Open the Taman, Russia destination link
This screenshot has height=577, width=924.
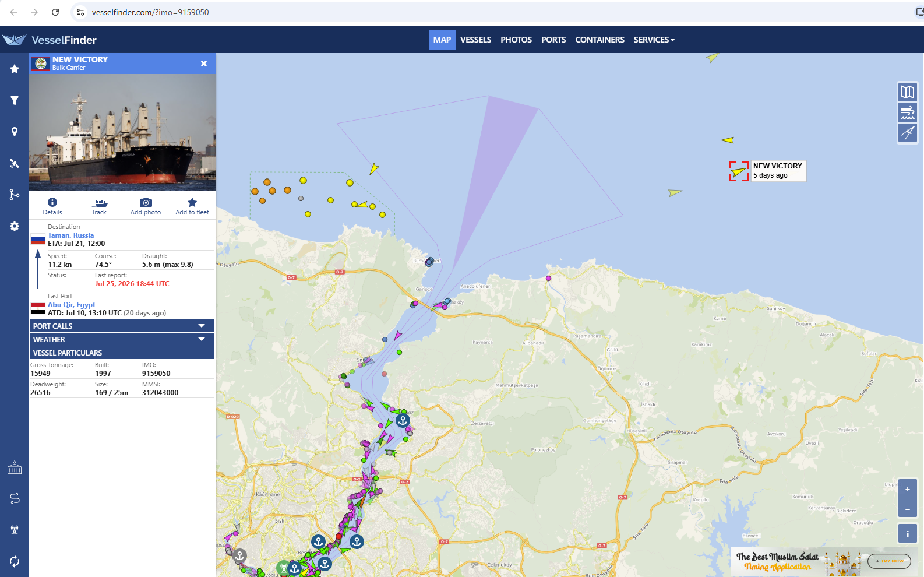coord(70,235)
